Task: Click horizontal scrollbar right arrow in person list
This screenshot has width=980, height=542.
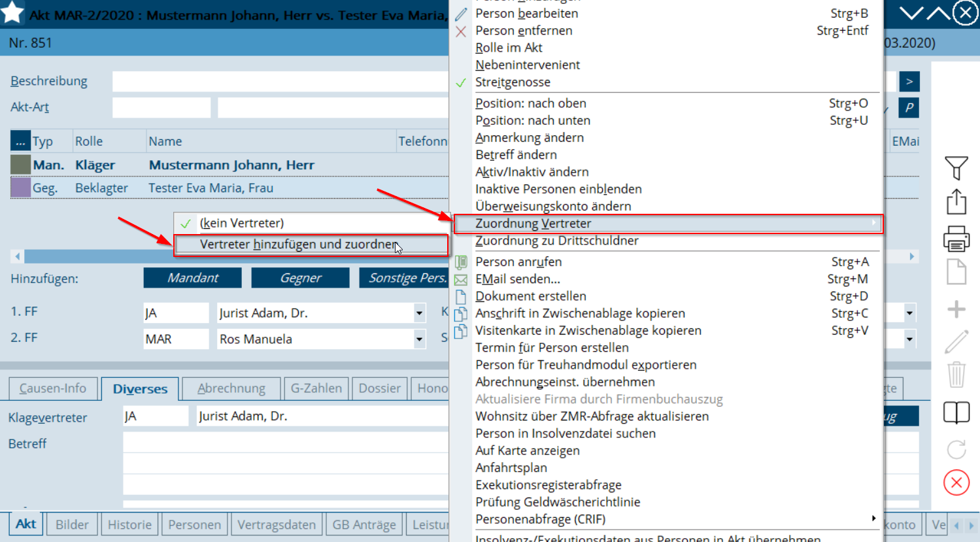Action: pos(911,256)
